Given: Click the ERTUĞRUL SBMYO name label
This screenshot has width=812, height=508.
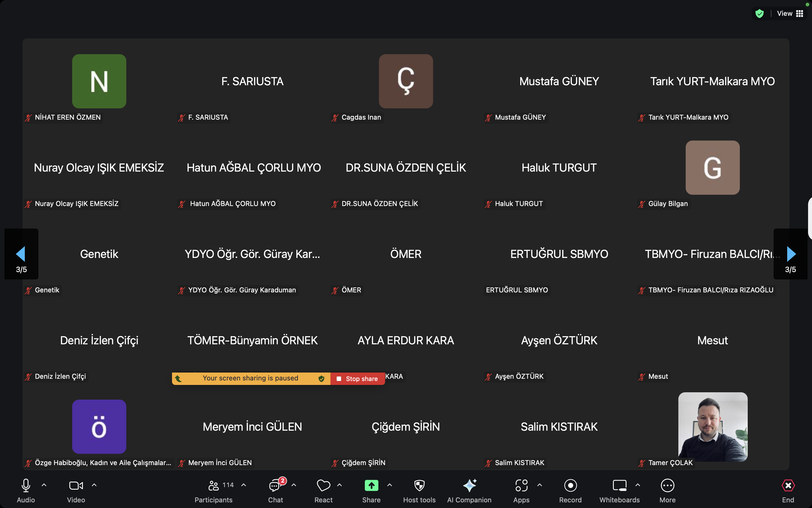Looking at the screenshot, I should tap(517, 290).
